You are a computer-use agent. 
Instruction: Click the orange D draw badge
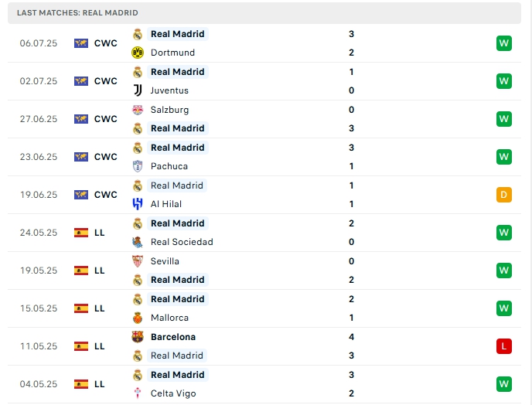click(504, 195)
